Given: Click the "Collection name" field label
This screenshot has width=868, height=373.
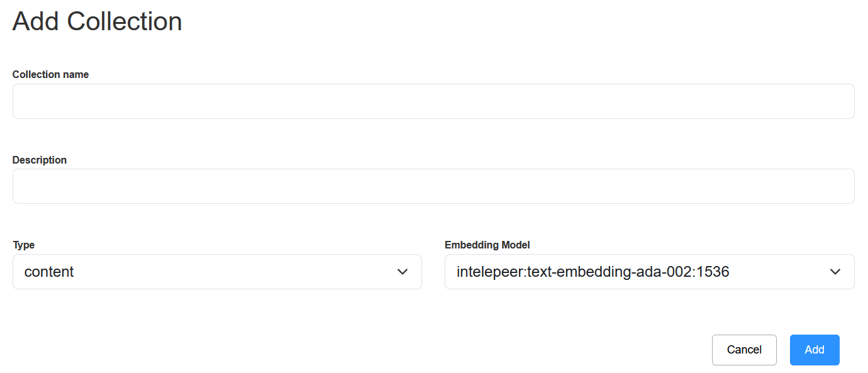Looking at the screenshot, I should point(50,74).
